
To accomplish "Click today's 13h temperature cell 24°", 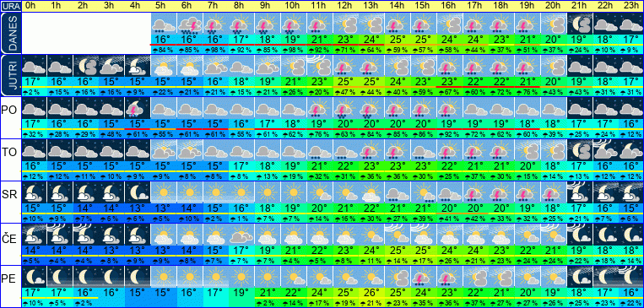I will (371, 40).
